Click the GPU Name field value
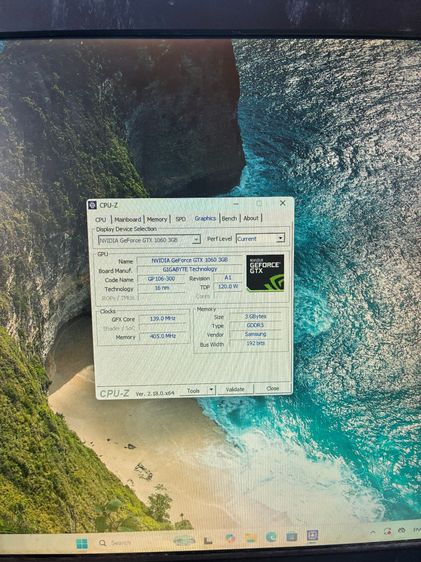Image resolution: width=421 pixels, height=562 pixels. (x=190, y=260)
